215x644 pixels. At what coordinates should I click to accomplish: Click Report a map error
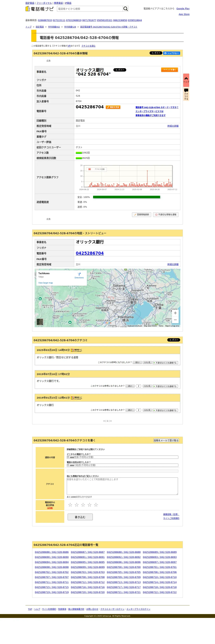click(x=172, y=326)
